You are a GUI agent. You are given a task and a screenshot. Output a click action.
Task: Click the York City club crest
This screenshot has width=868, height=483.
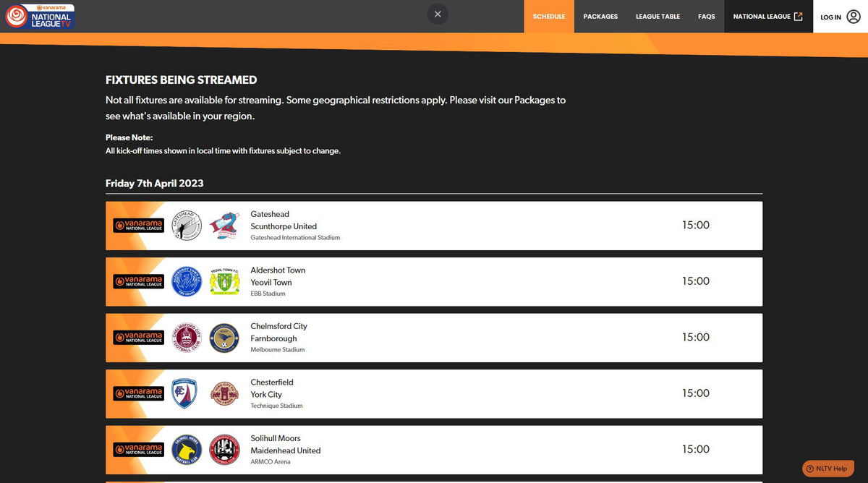224,393
